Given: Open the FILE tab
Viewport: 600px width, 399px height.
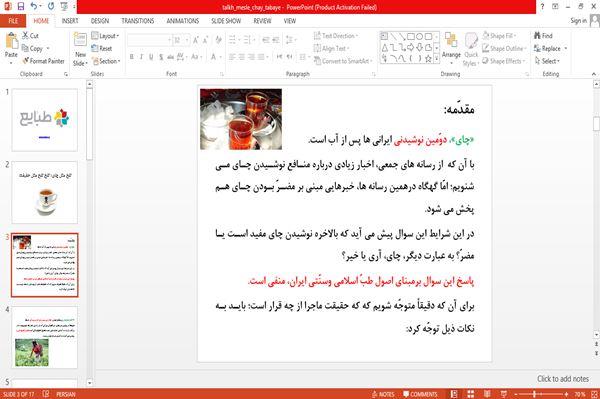Looking at the screenshot, I should [13, 21].
